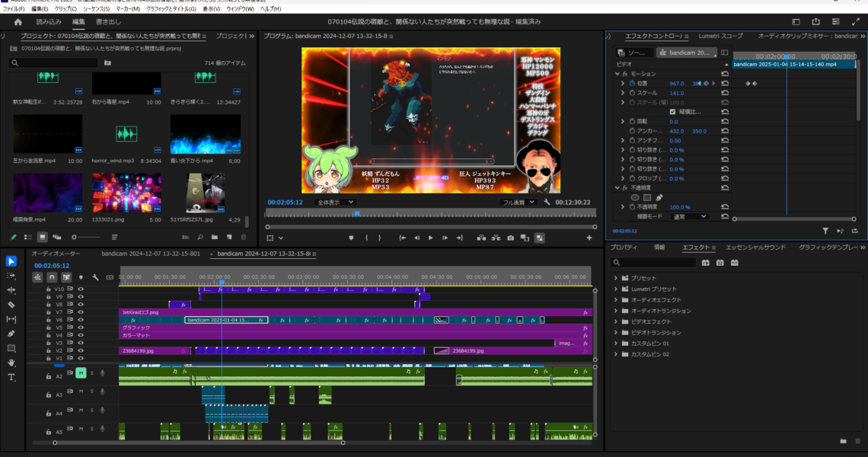Switch to the オーディオメーター tab
This screenshot has width=868, height=457.
[x=56, y=254]
